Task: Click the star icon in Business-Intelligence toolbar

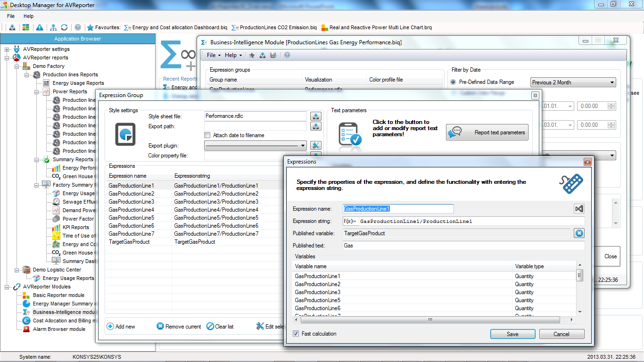Action: pyautogui.click(x=252, y=55)
